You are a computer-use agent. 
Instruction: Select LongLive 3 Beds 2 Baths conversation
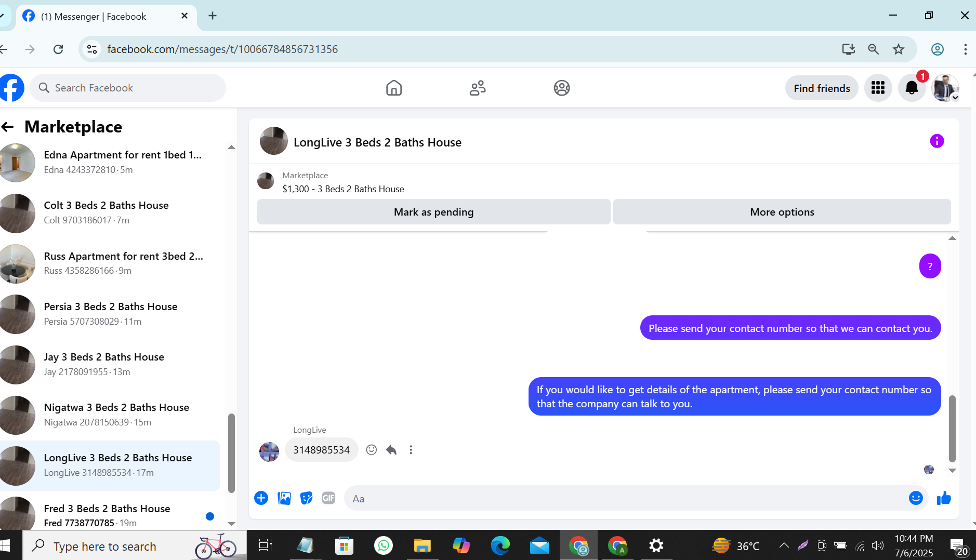click(x=110, y=465)
